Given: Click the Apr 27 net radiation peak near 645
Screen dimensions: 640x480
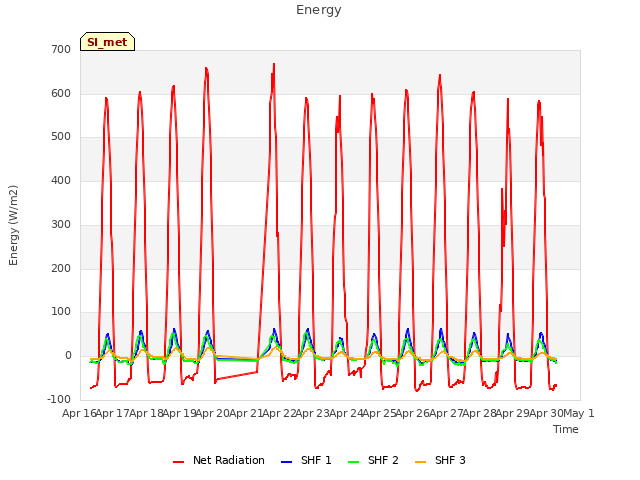Looking at the screenshot, I should (440, 75).
